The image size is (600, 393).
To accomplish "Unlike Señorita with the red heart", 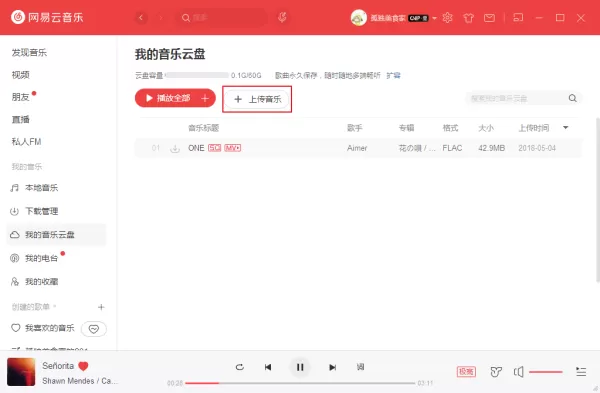I will [x=83, y=366].
